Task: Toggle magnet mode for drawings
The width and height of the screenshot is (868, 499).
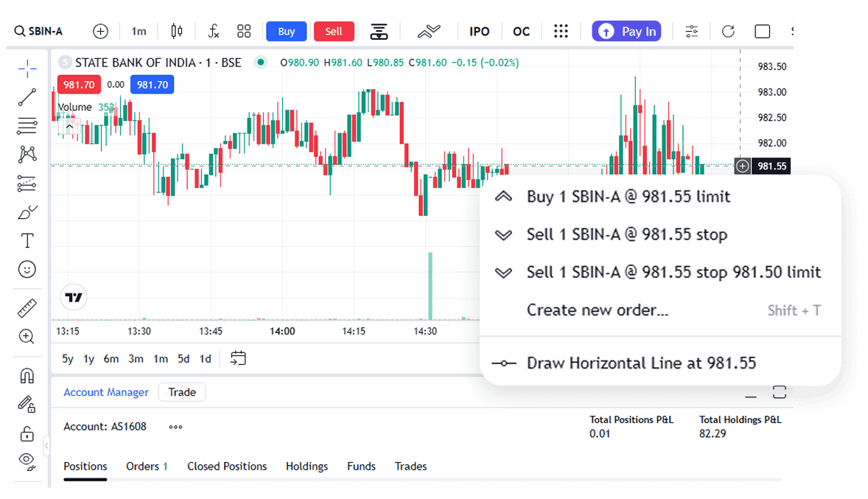Action: click(x=27, y=375)
